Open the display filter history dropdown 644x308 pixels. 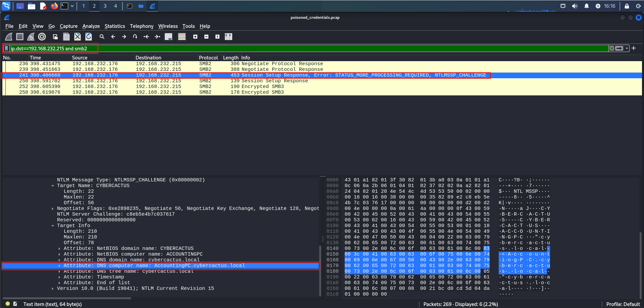[x=627, y=48]
